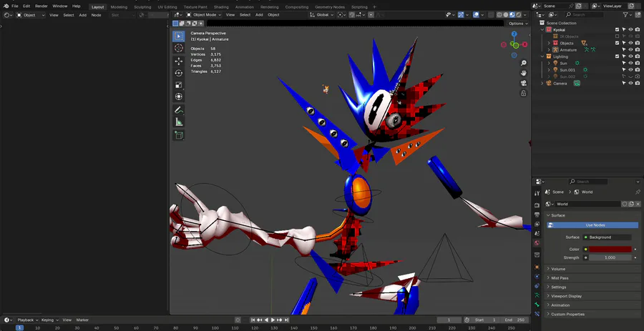The image size is (644, 331).
Task: Hide the Armature with its eye icon
Action: (x=630, y=50)
